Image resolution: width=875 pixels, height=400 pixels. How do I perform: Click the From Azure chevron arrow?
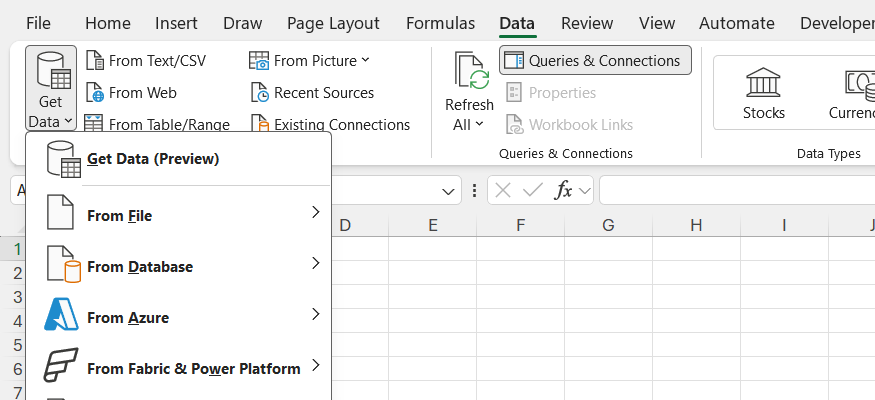[316, 314]
